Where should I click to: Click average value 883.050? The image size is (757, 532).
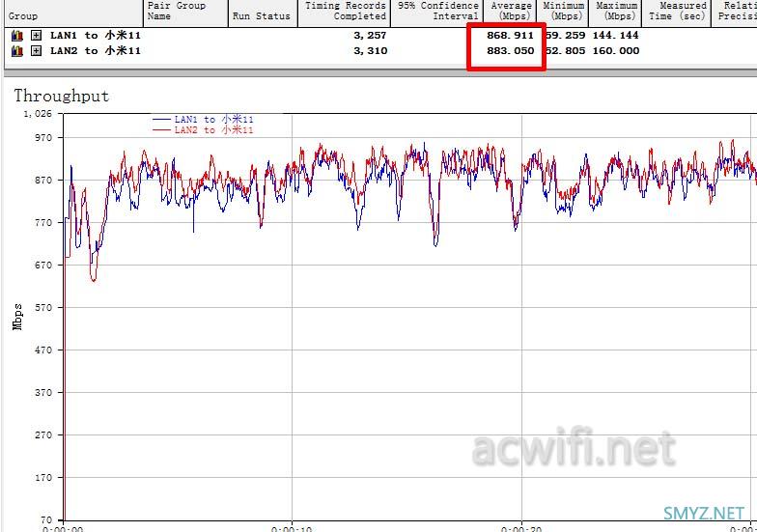pyautogui.click(x=510, y=50)
